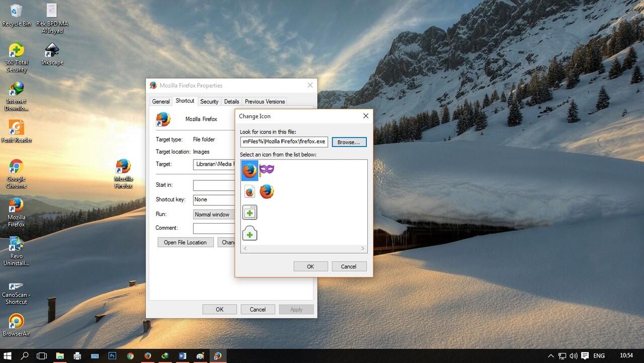Confirm with OK in Change Icon dialog
644x363 pixels.
(310, 267)
